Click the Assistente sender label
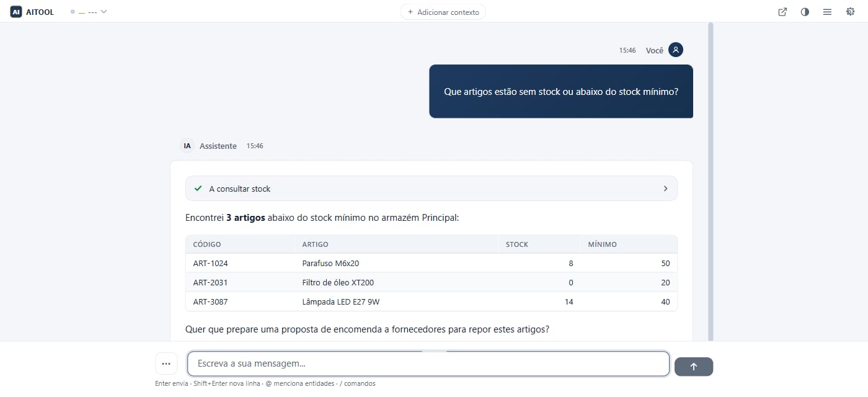The width and height of the screenshot is (868, 397). [218, 146]
